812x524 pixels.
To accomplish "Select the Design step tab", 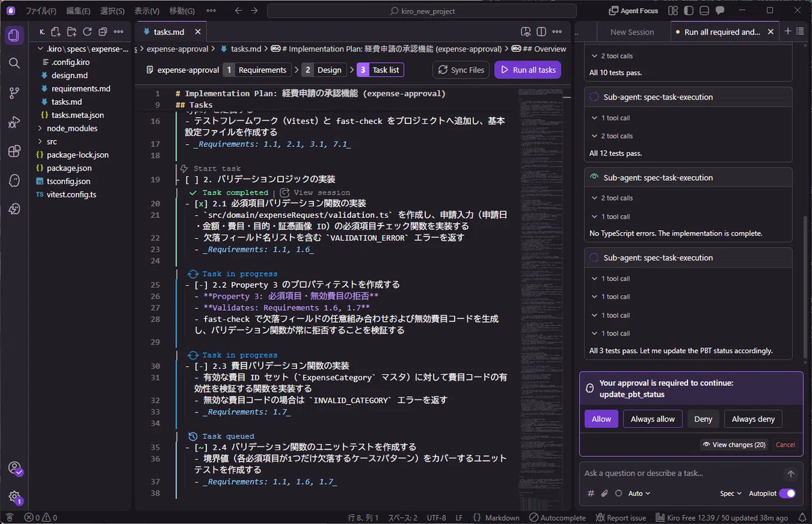I will tap(324, 70).
